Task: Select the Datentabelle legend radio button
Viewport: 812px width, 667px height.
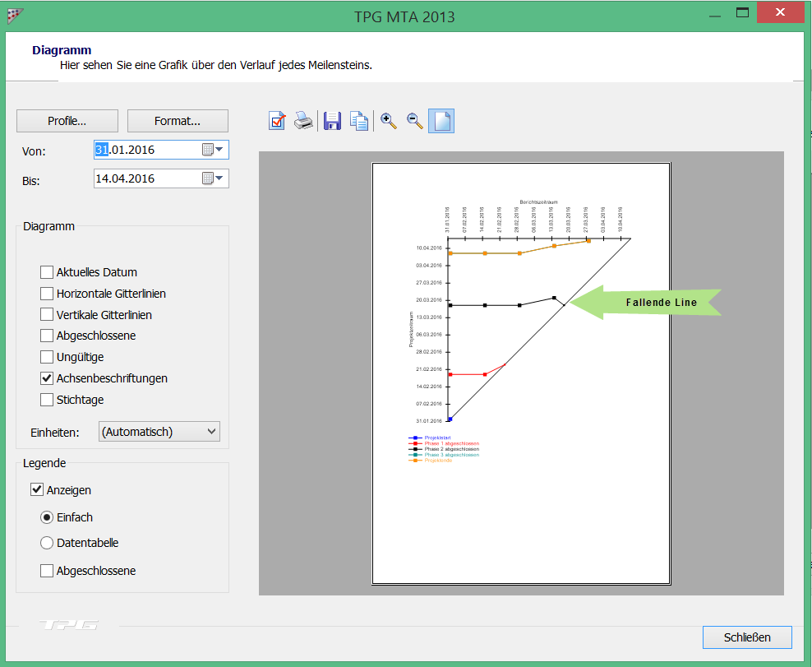Action: 47,544
